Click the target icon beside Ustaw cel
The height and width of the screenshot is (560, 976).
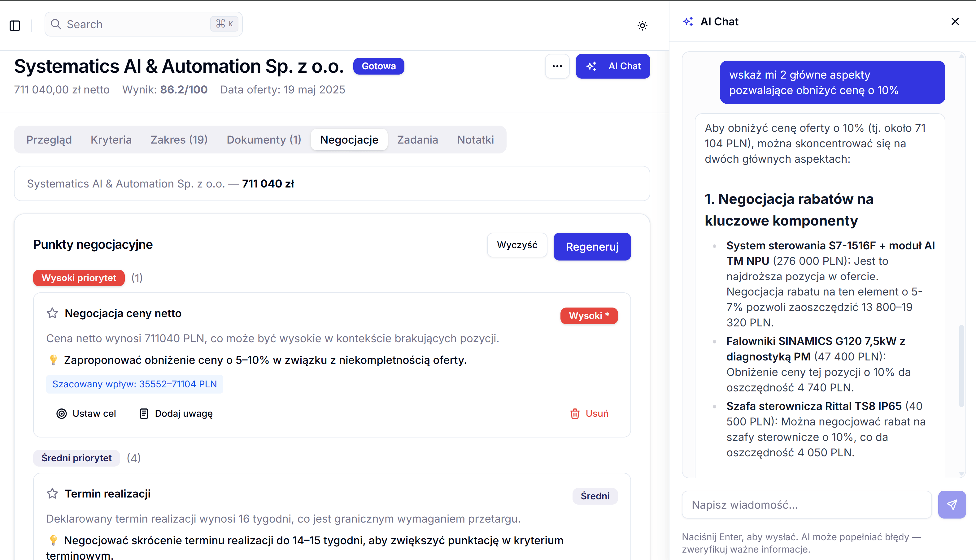[62, 413]
